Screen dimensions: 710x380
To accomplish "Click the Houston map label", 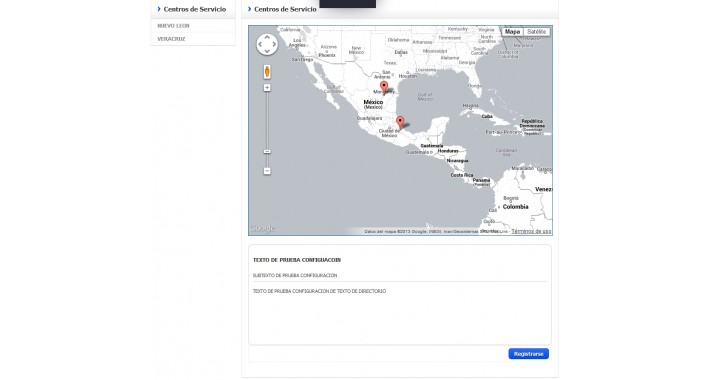I will 408,76.
